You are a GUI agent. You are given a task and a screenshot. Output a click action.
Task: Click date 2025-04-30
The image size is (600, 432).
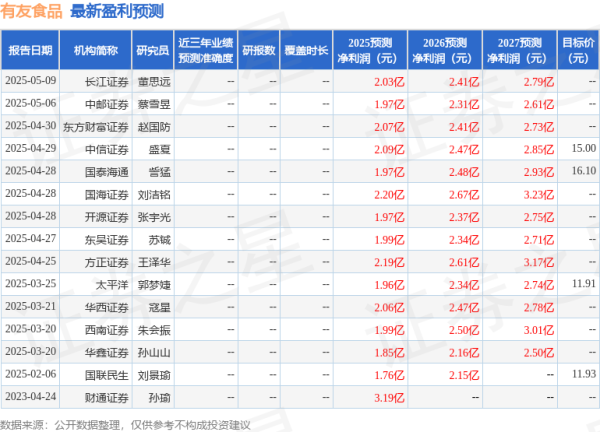coord(31,126)
